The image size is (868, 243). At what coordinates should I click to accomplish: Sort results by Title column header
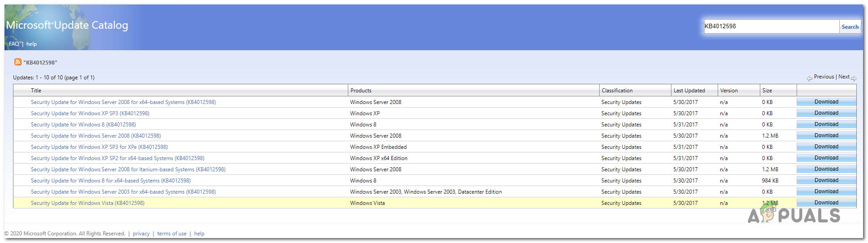[x=36, y=91]
